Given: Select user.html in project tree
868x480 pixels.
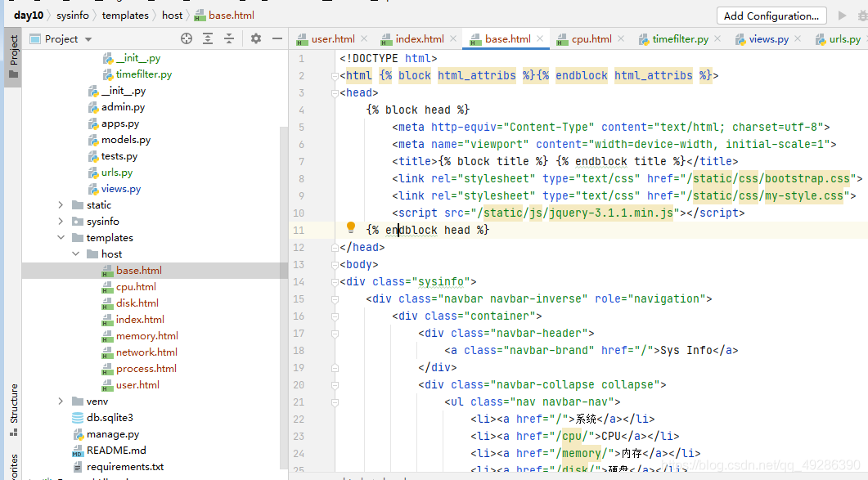Looking at the screenshot, I should (x=137, y=385).
